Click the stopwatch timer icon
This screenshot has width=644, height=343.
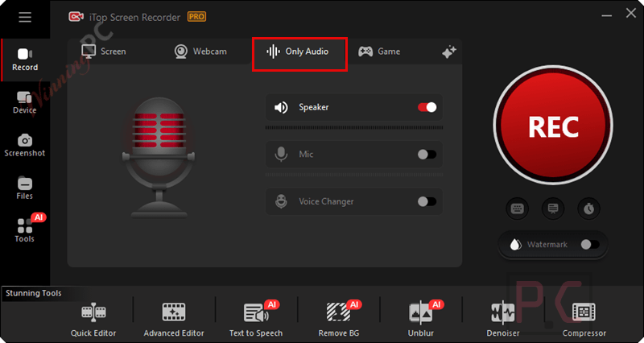tap(589, 209)
